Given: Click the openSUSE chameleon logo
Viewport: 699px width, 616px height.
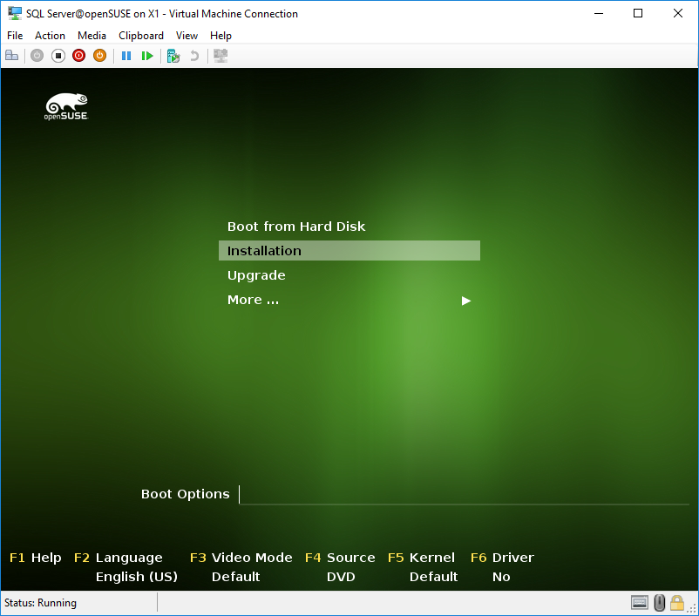Looking at the screenshot, I should point(66,106).
